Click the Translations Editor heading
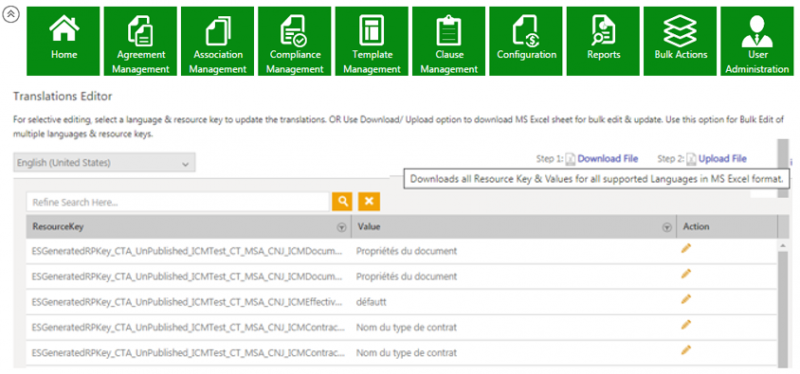The width and height of the screenshot is (800, 374). pyautogui.click(x=62, y=96)
